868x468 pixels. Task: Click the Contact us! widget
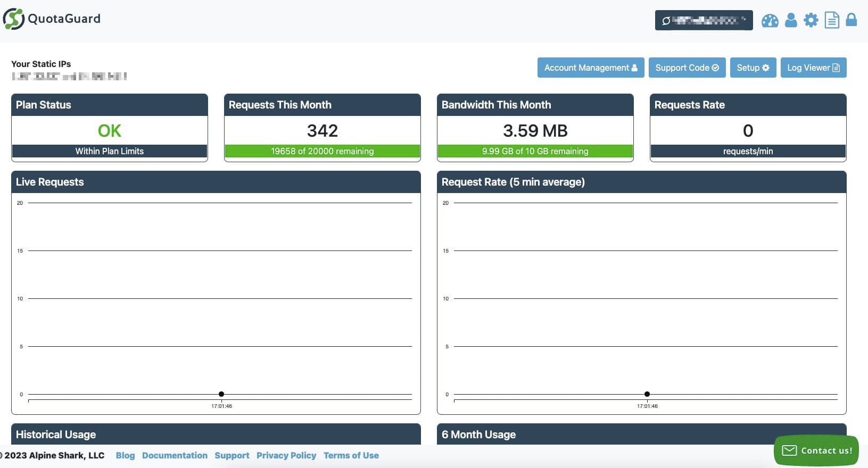click(816, 450)
